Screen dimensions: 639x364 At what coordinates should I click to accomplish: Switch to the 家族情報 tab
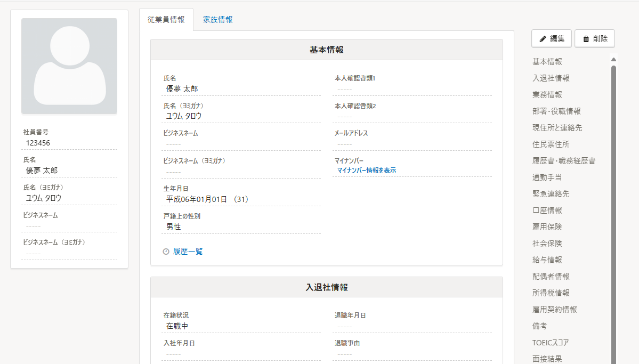click(217, 20)
